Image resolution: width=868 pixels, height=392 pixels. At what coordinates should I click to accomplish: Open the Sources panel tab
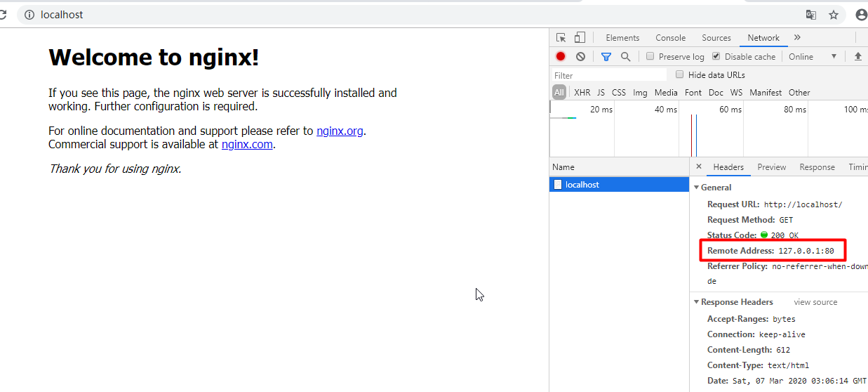coord(716,38)
